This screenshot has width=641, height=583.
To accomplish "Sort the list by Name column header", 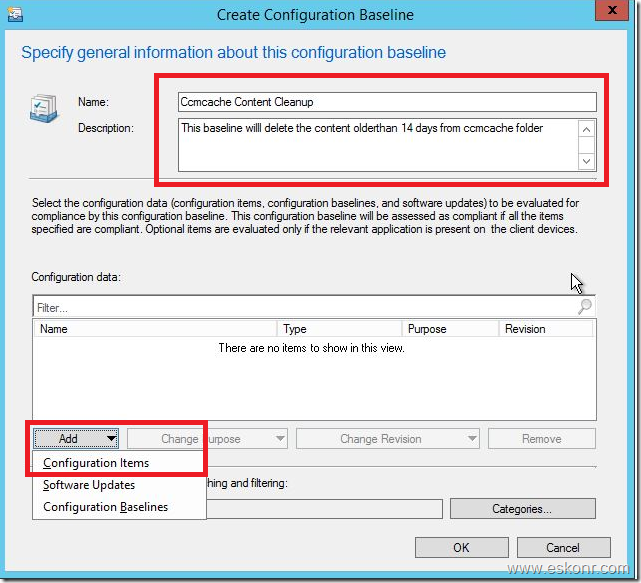I will [155, 329].
